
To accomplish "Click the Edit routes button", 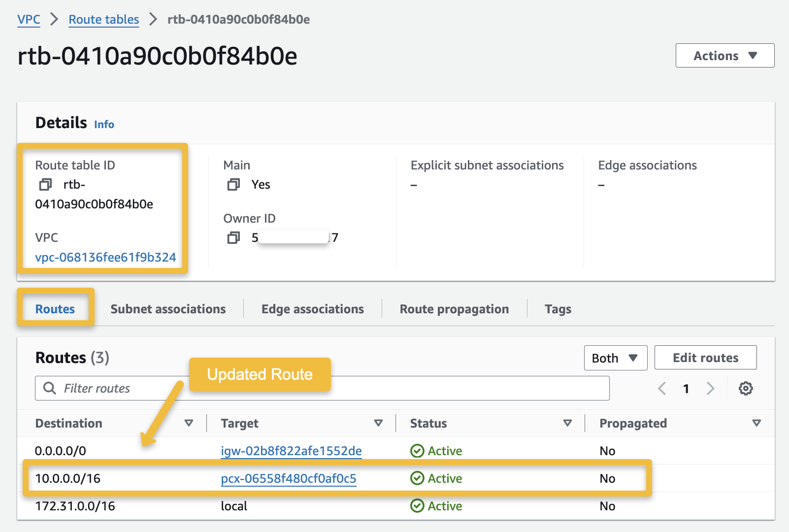I will point(705,357).
